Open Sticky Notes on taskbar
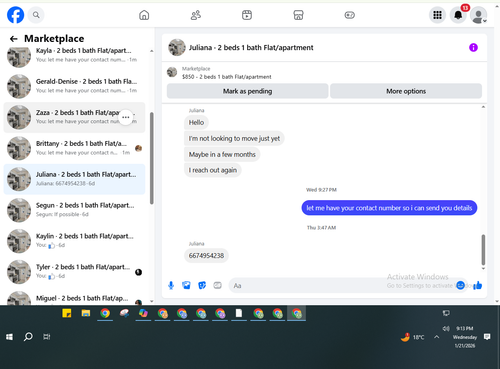The image size is (500, 369). tap(67, 313)
